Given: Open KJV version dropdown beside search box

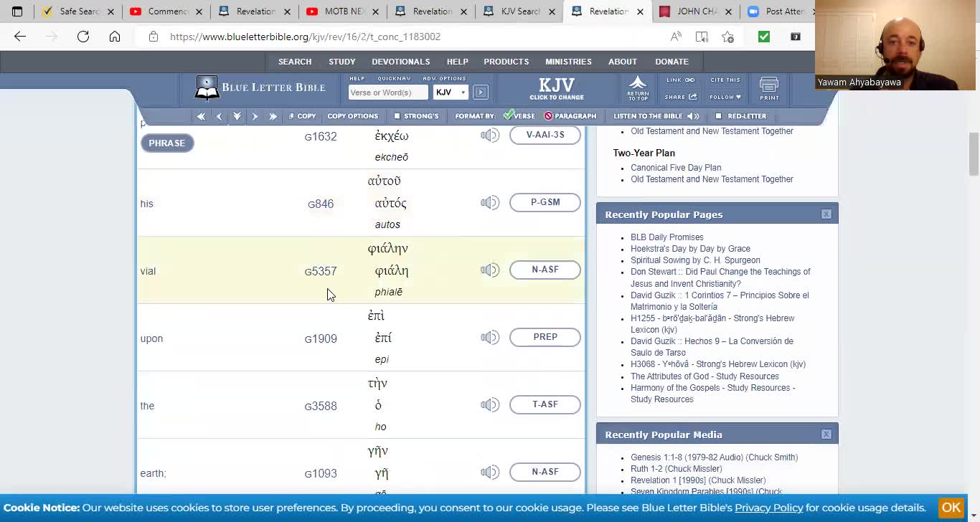Looking at the screenshot, I should 451,92.
